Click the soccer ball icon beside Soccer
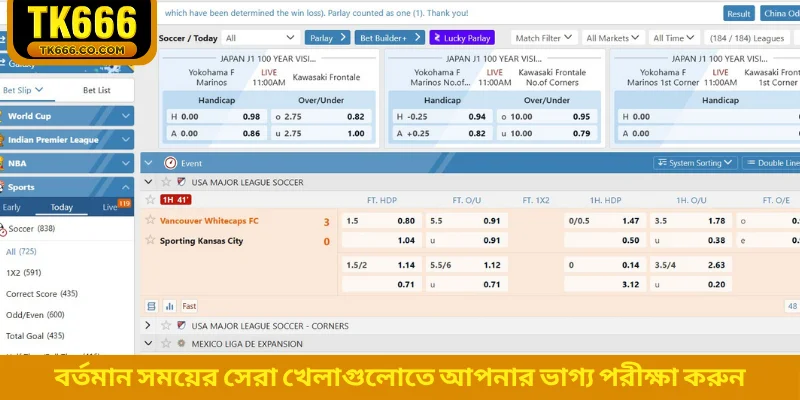This screenshot has height=400, width=800. (3, 230)
